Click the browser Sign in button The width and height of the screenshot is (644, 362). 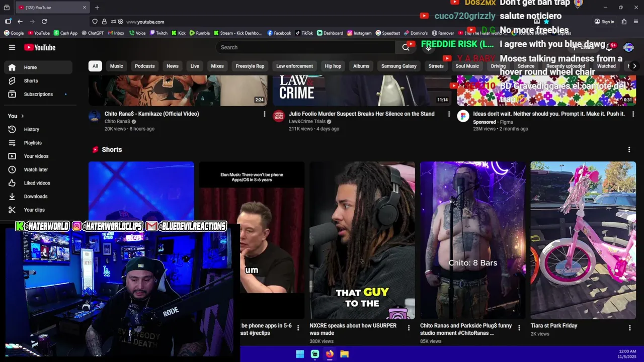[x=604, y=22]
